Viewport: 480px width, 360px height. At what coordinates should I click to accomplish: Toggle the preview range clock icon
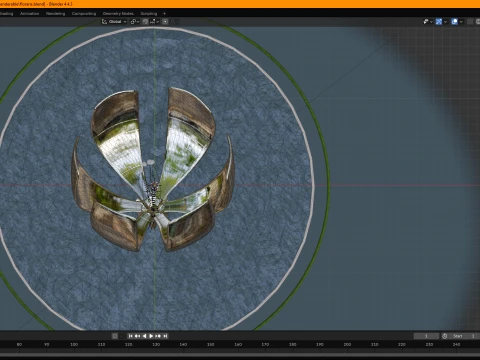tap(444, 336)
